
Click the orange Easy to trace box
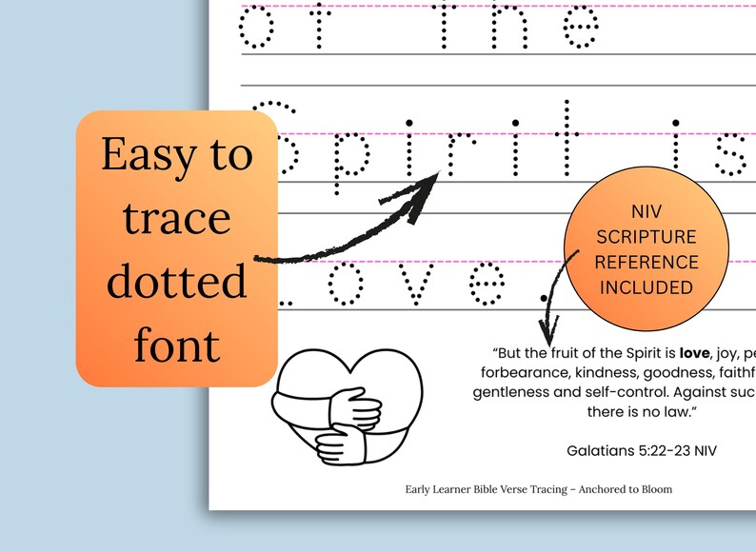click(x=176, y=248)
